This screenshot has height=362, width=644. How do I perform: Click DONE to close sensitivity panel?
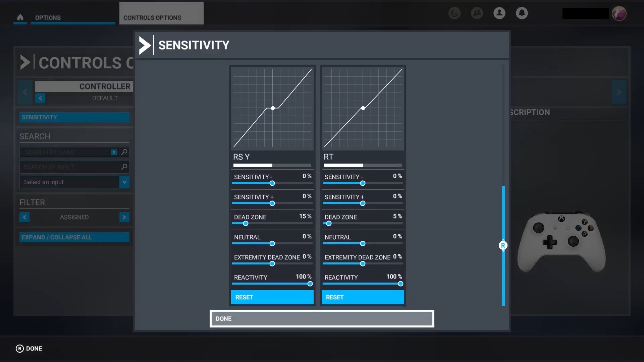pyautogui.click(x=322, y=319)
